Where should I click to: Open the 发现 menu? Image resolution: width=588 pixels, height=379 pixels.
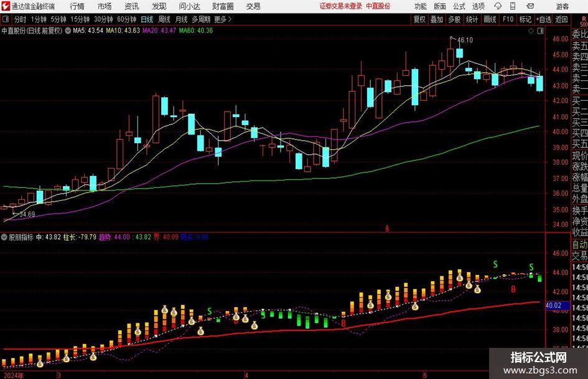click(159, 6)
